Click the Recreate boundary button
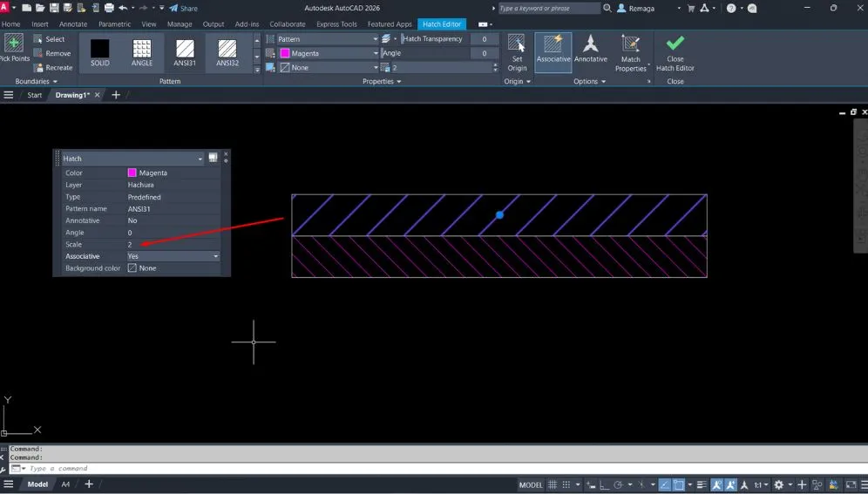868x494 pixels. point(53,67)
